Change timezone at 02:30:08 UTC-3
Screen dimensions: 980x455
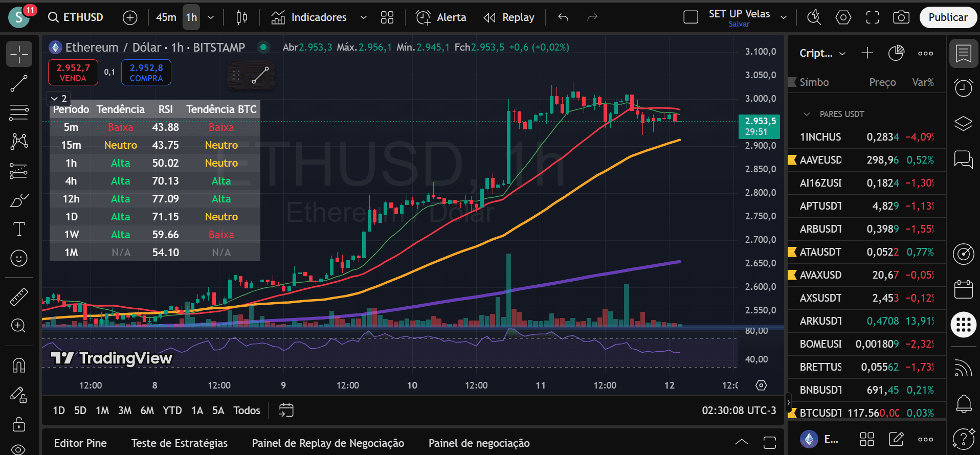(739, 411)
